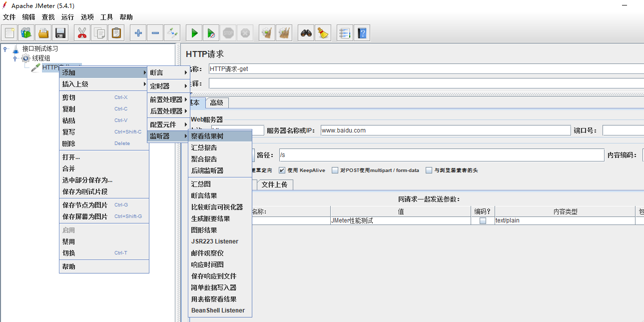Image resolution: width=644 pixels, height=322 pixels.
Task: Click the JMeter性能测试 value cell
Action: click(x=401, y=220)
